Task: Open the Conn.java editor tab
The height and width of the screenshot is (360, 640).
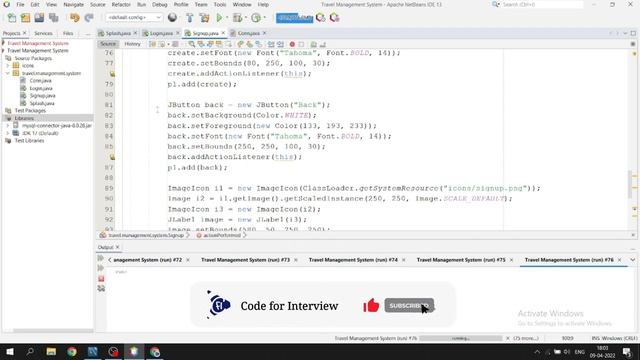Action: click(x=249, y=33)
